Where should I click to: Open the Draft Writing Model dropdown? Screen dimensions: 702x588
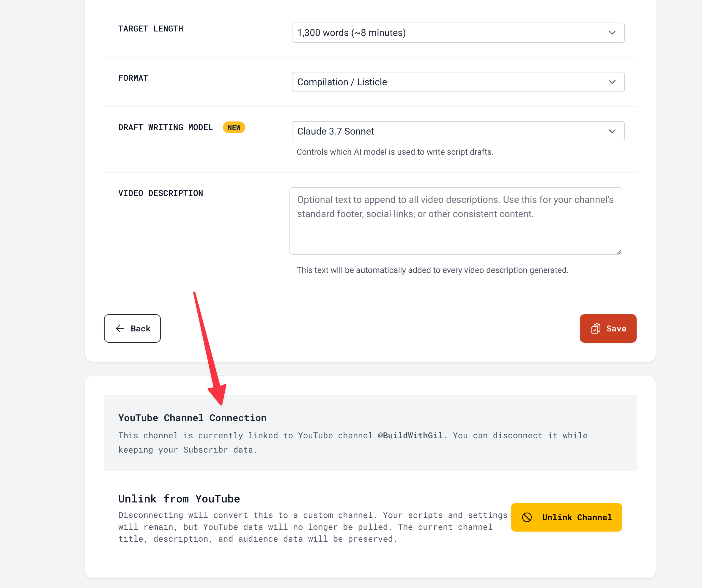point(458,131)
